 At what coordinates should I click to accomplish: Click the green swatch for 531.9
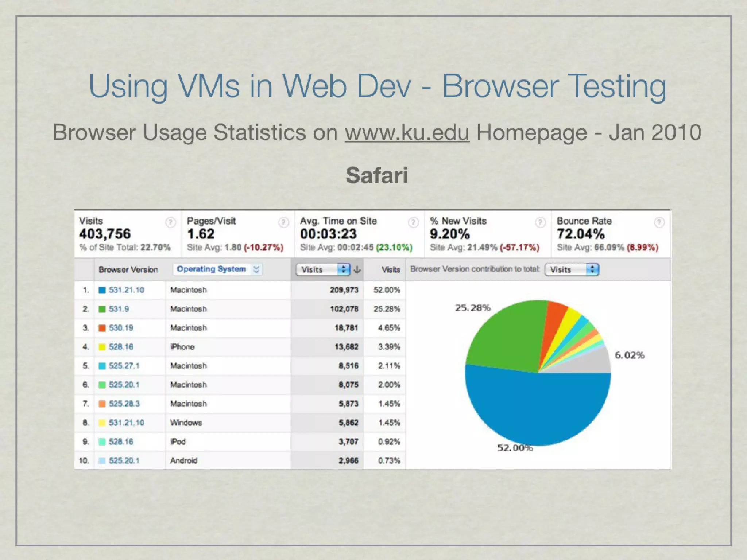click(102, 309)
